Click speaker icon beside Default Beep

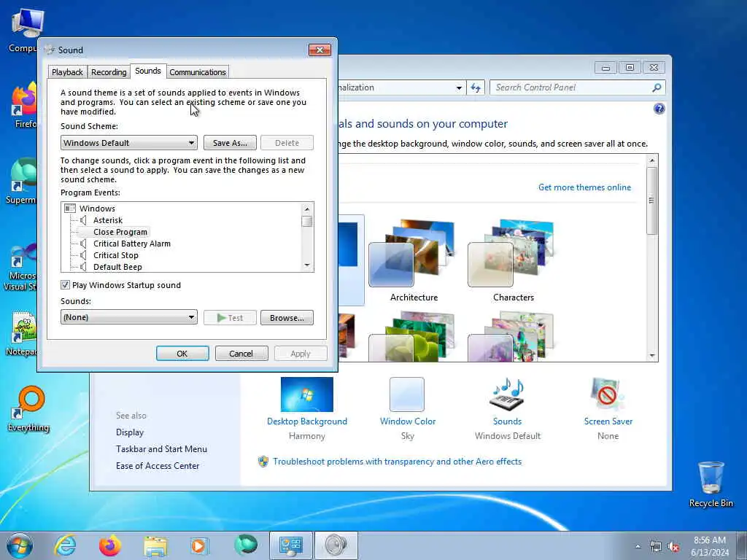click(x=83, y=267)
